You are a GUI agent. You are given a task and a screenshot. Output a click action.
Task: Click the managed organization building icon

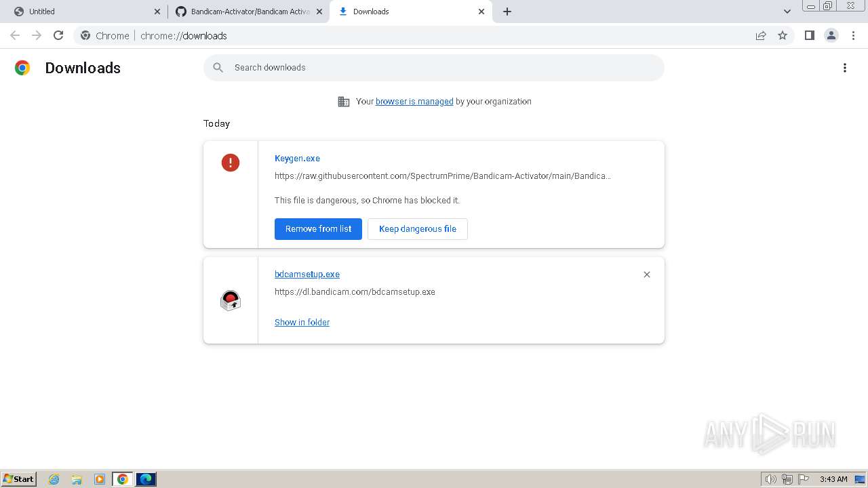344,102
